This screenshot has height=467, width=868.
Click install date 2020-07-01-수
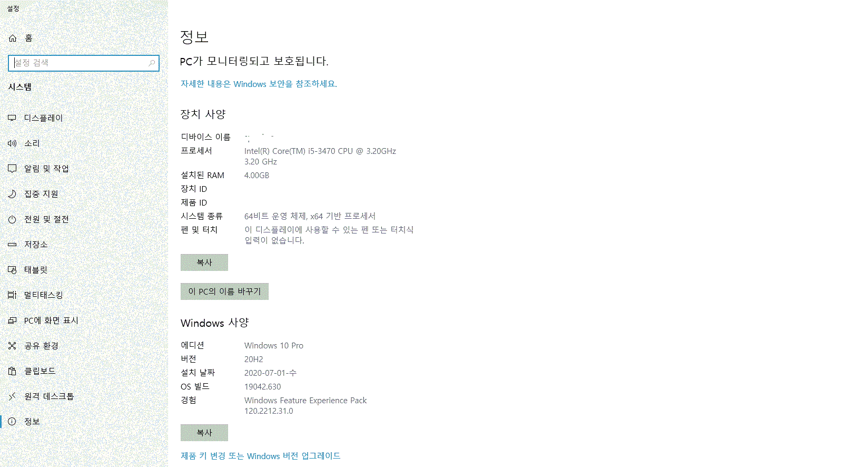270,373
